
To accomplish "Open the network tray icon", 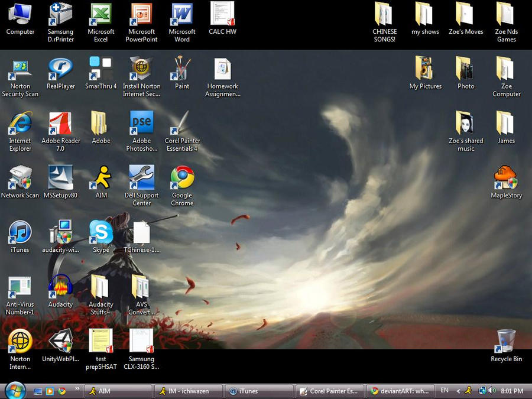I will 482,391.
